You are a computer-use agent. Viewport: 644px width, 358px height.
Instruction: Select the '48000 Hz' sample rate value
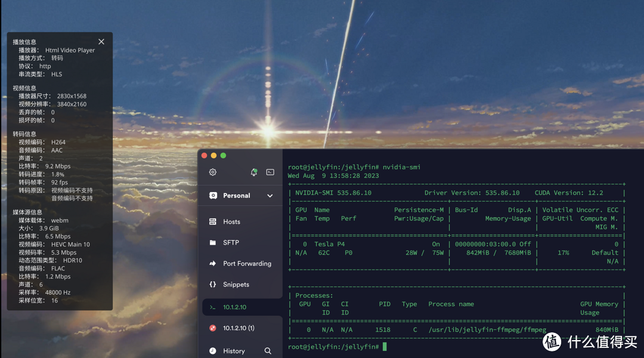click(x=58, y=292)
